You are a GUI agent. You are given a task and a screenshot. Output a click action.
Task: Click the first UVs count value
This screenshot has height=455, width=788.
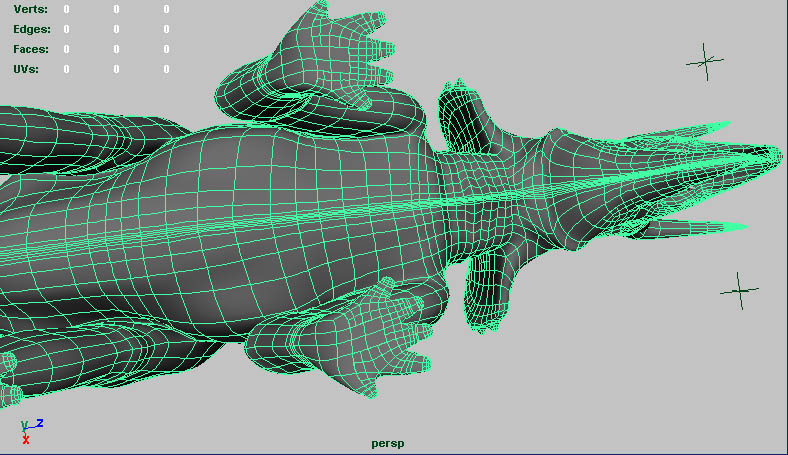pos(66,69)
